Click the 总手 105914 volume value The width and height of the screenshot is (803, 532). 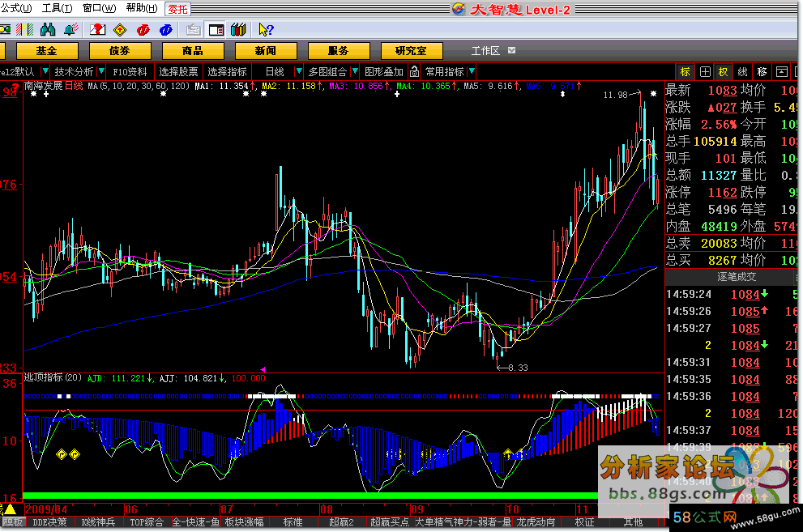pyautogui.click(x=715, y=141)
